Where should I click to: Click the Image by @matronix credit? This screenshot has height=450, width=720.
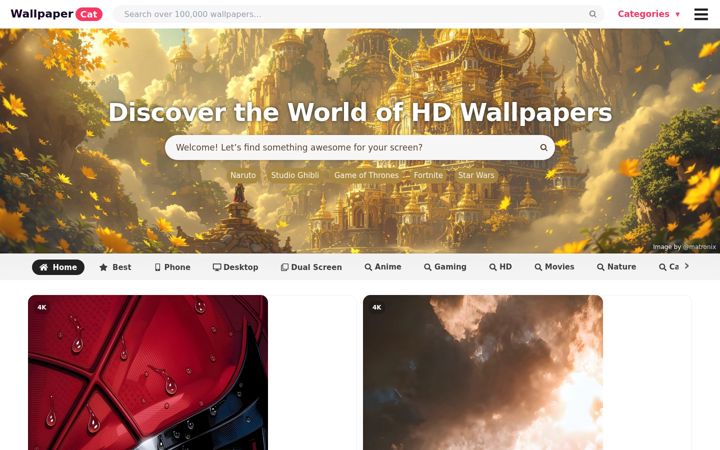point(684,247)
